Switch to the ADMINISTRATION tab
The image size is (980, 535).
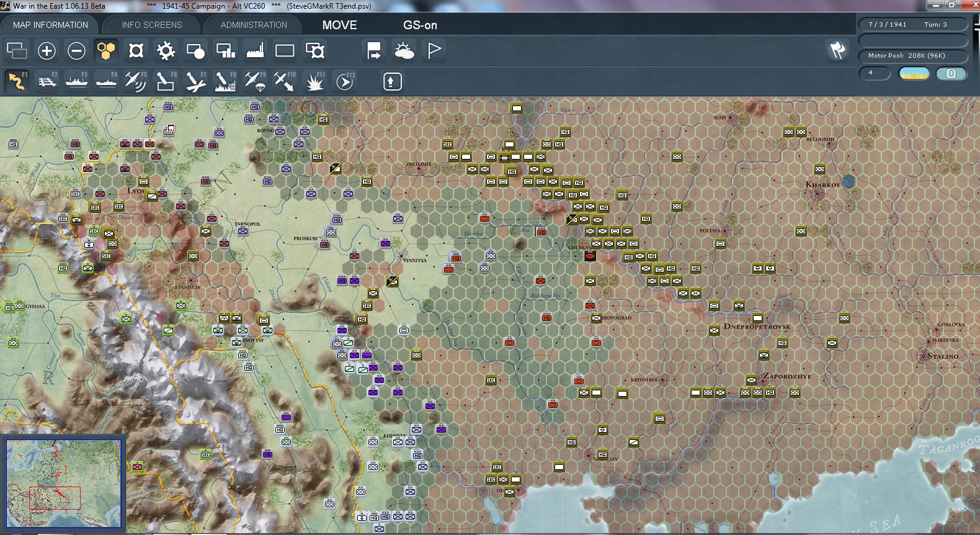click(x=254, y=25)
